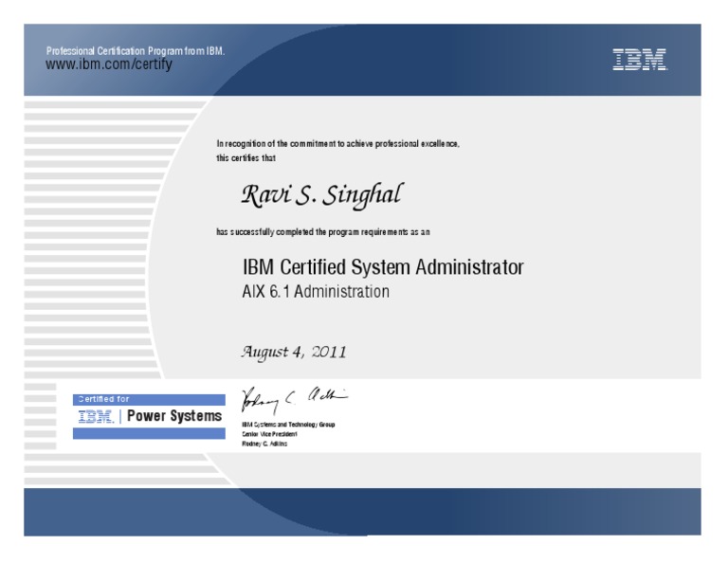Click 'AIX 6.1 Administration' subtitle
Image resolution: width=728 pixels, height=563 pixels.
(316, 292)
